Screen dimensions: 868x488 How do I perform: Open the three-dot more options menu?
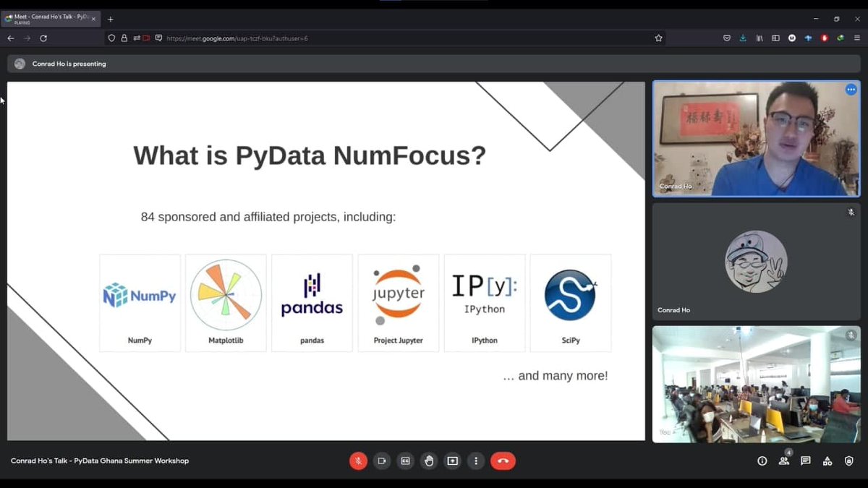pyautogui.click(x=476, y=461)
